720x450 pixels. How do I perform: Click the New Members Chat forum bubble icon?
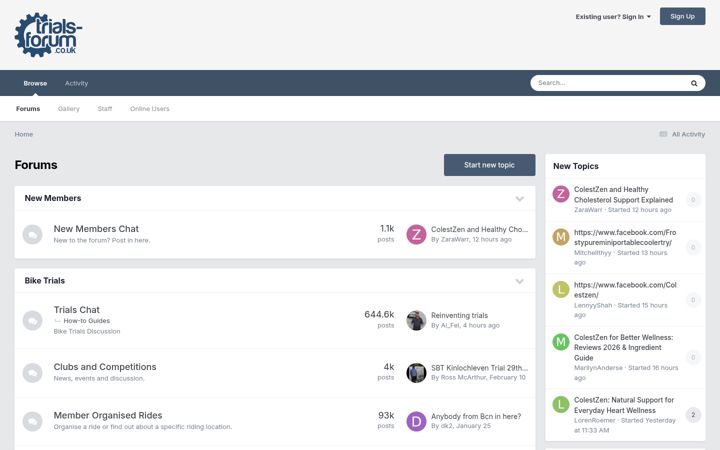(33, 234)
